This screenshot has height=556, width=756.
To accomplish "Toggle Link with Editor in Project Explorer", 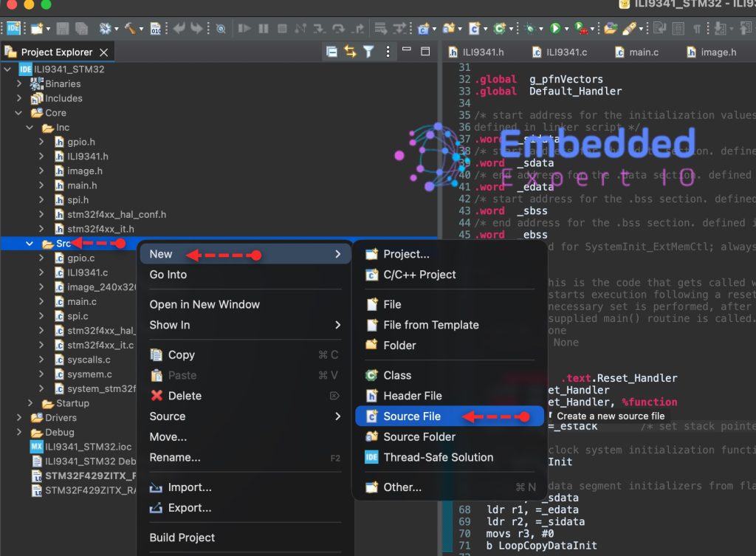I will click(x=350, y=52).
